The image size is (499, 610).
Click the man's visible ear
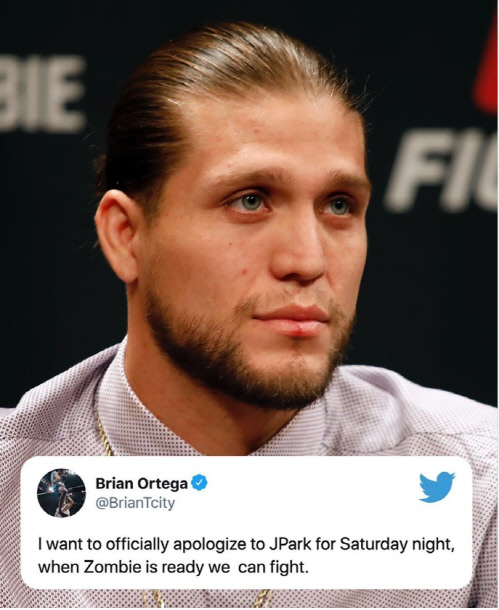(x=116, y=235)
